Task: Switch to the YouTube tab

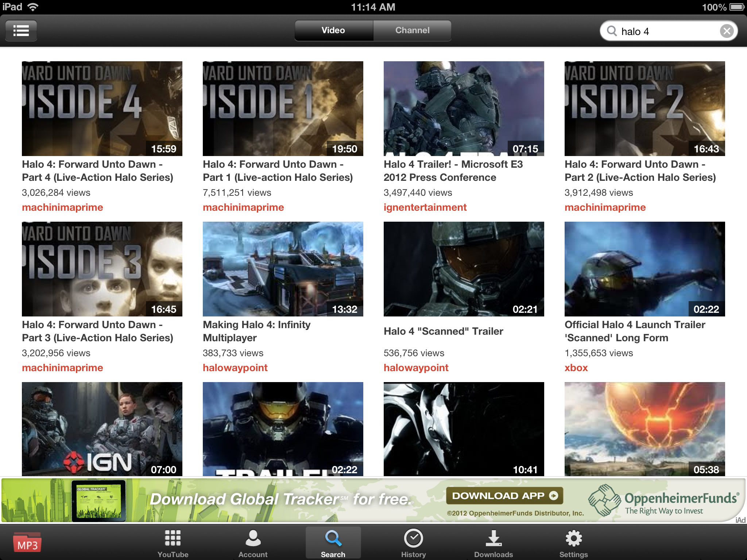Action: click(x=173, y=543)
